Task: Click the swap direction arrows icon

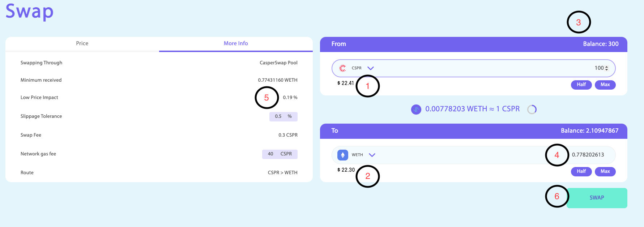Action: point(416,109)
